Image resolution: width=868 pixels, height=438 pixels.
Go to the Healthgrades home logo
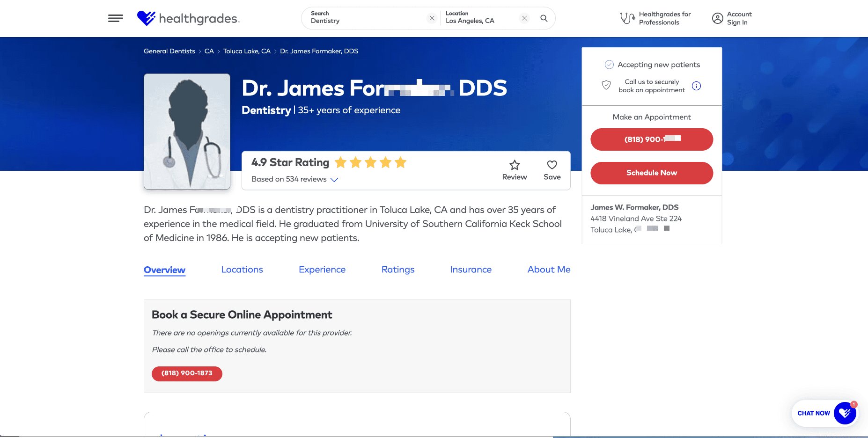(x=188, y=18)
